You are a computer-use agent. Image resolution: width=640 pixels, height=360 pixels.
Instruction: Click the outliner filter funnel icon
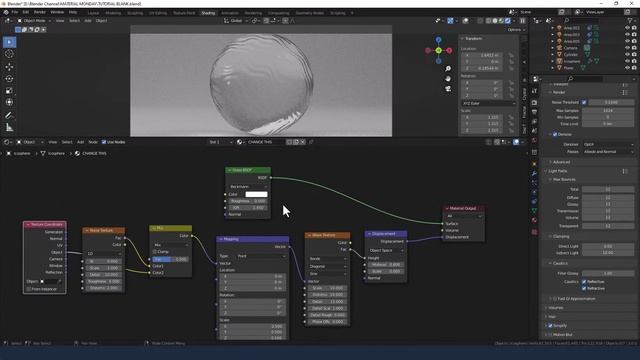pyautogui.click(x=631, y=20)
